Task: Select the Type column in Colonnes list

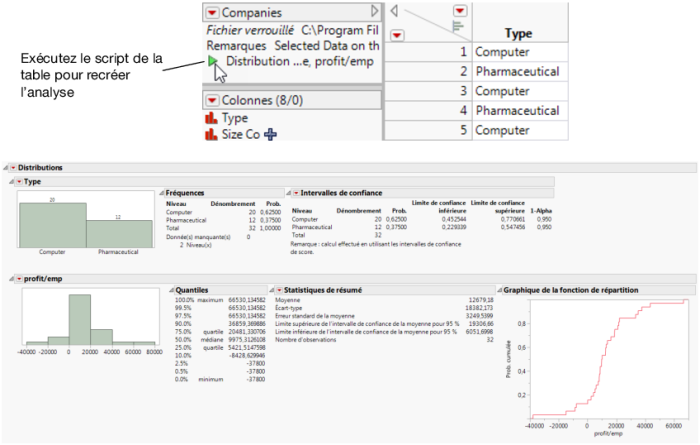Action: pyautogui.click(x=234, y=118)
